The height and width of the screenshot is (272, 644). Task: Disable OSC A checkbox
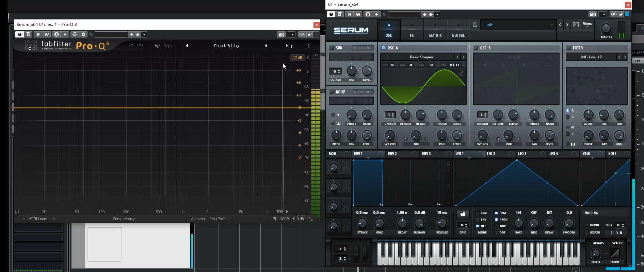pyautogui.click(x=383, y=48)
